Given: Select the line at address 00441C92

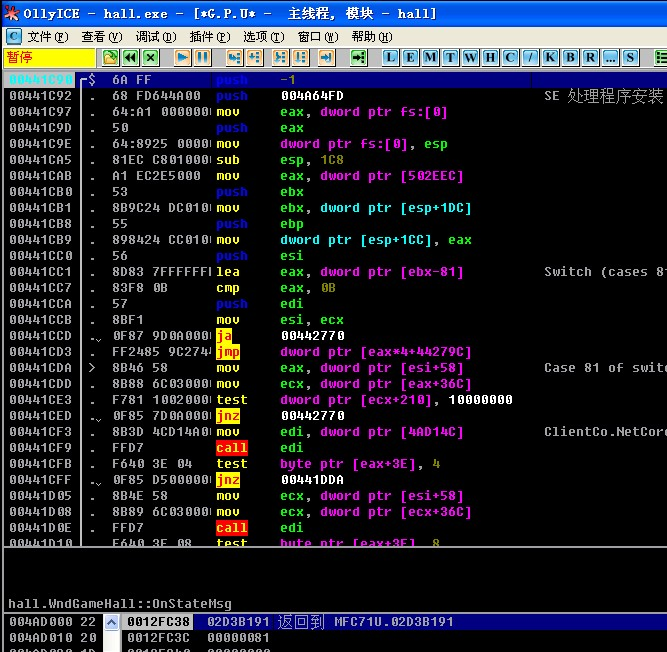Looking at the screenshot, I should (x=334, y=96).
